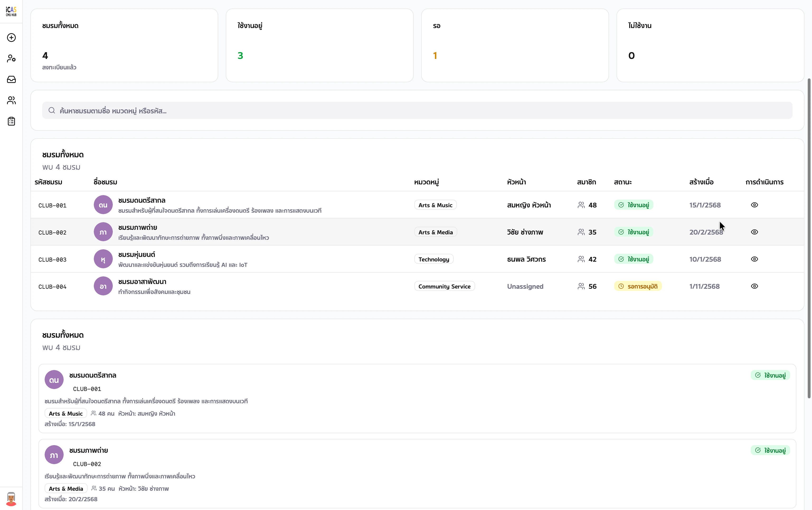The image size is (812, 510).
Task: Click the magnifier icon in the search bar
Action: (x=52, y=110)
